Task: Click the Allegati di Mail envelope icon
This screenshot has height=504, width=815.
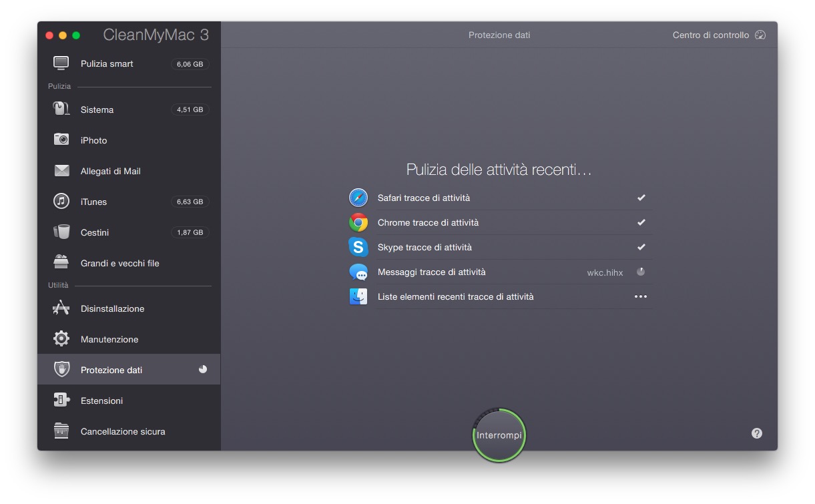Action: [x=61, y=171]
